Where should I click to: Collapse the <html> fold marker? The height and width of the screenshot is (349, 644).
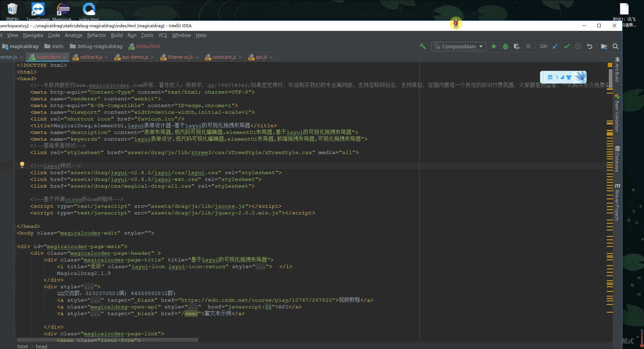tap(14, 72)
